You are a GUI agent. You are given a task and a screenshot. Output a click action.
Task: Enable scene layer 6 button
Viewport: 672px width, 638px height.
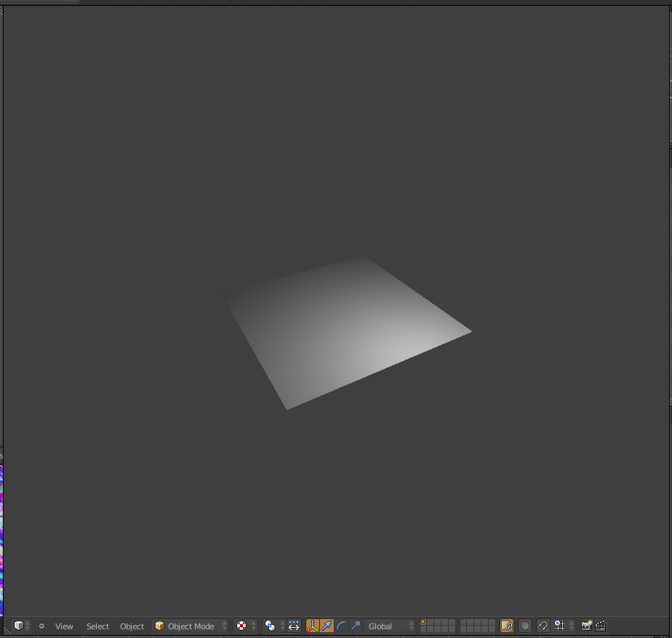(x=464, y=623)
